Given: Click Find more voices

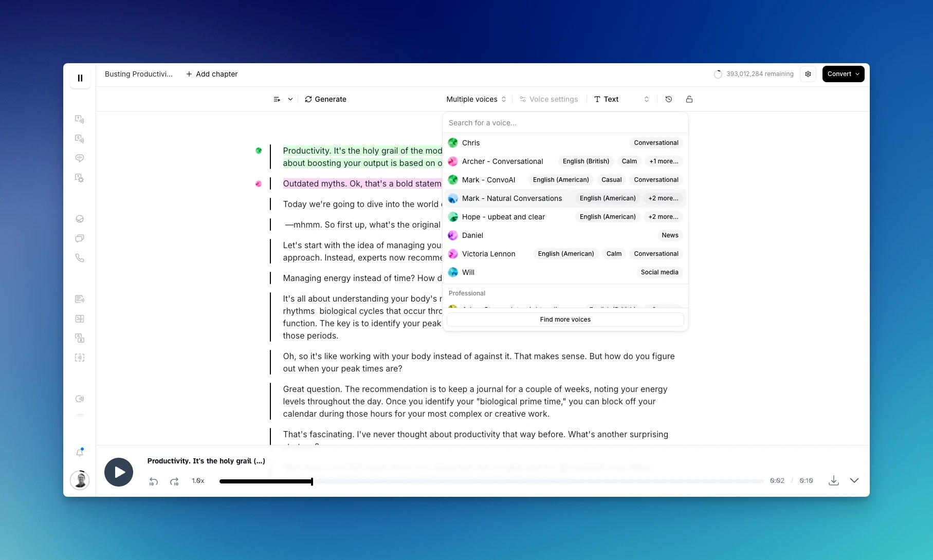Looking at the screenshot, I should click(564, 319).
